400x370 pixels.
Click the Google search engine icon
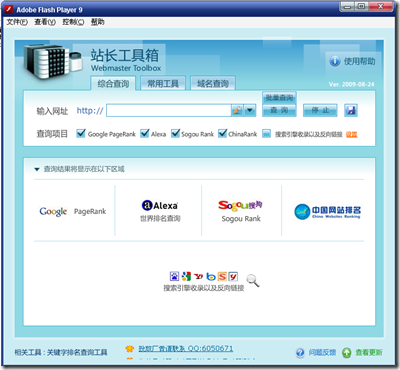click(186, 276)
